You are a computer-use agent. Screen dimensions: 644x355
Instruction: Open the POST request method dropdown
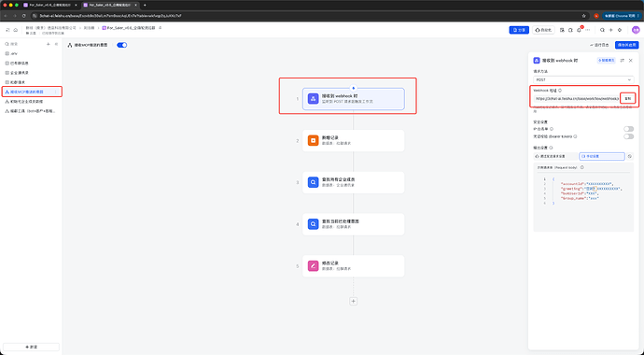pos(583,79)
